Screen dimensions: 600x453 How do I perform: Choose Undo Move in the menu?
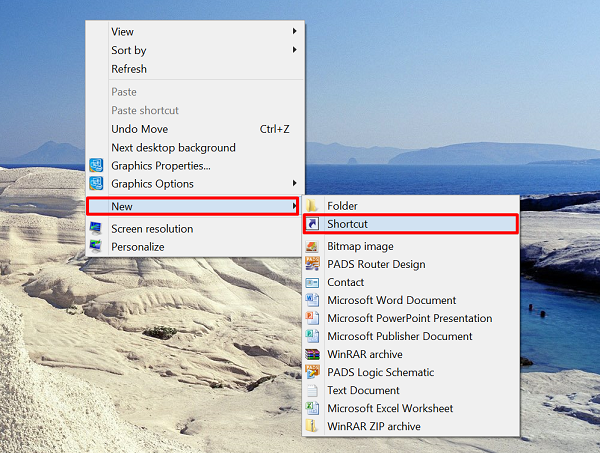[195, 129]
